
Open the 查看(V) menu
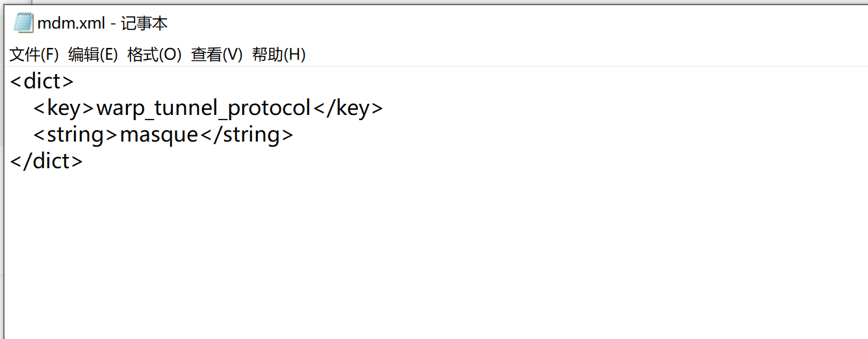click(216, 55)
